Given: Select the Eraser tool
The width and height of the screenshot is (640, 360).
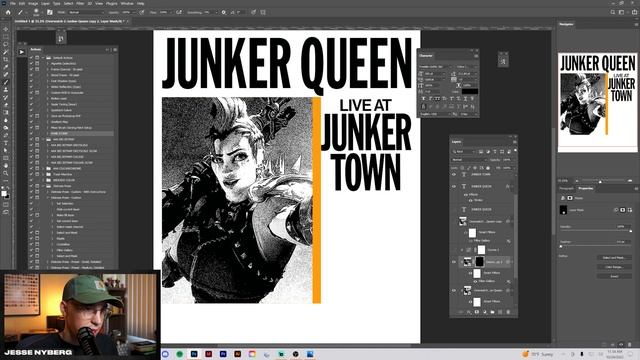Looking at the screenshot, I should point(6,105).
